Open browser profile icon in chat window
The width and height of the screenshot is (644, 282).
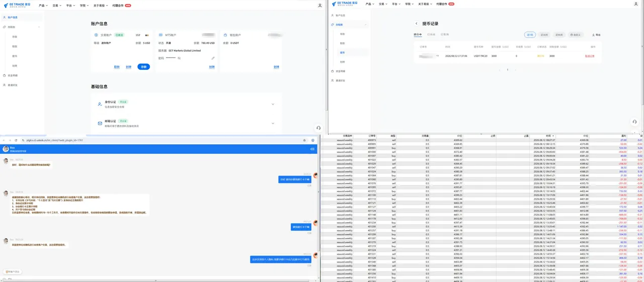313,140
